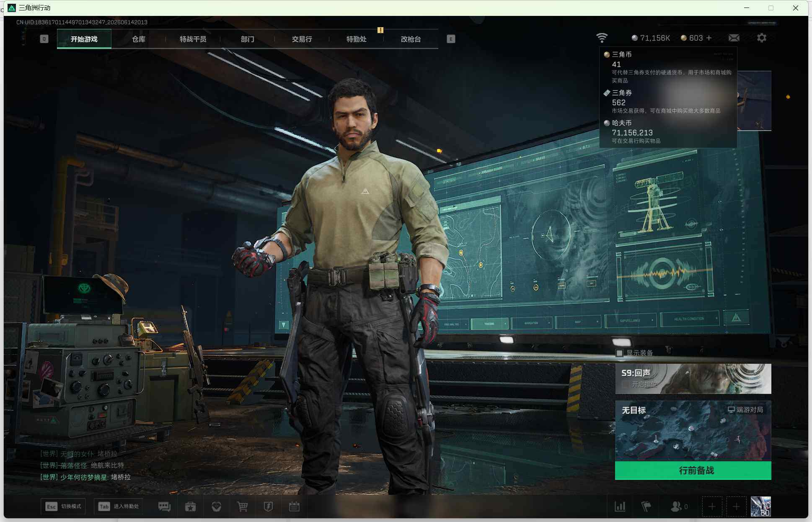This screenshot has width=812, height=522.
Task: Click the 三角币 entry in currency popup
Action: coord(668,67)
